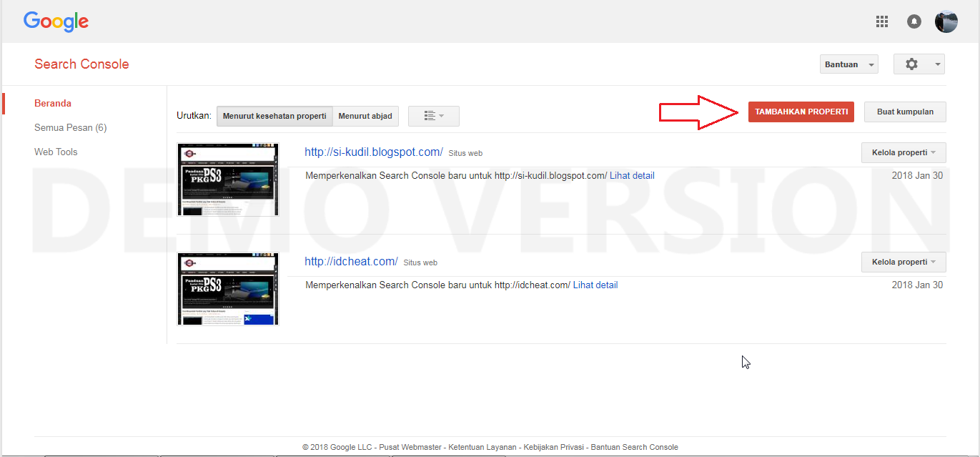Open the Ketentuan Layanan footer link
The width and height of the screenshot is (980, 457).
click(482, 447)
